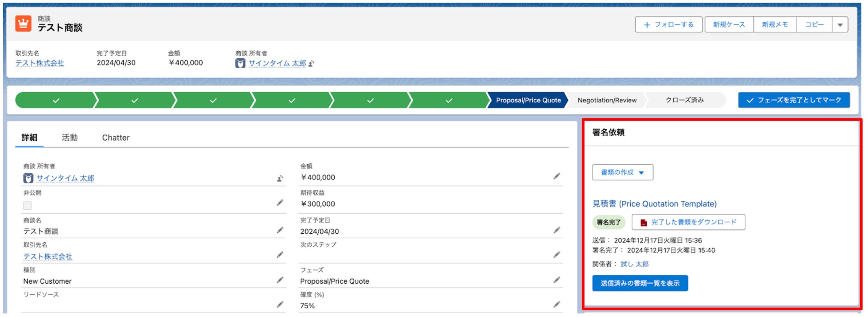
Task: Open テスト株式会社 link under 取引先名 field
Action: tap(48, 256)
